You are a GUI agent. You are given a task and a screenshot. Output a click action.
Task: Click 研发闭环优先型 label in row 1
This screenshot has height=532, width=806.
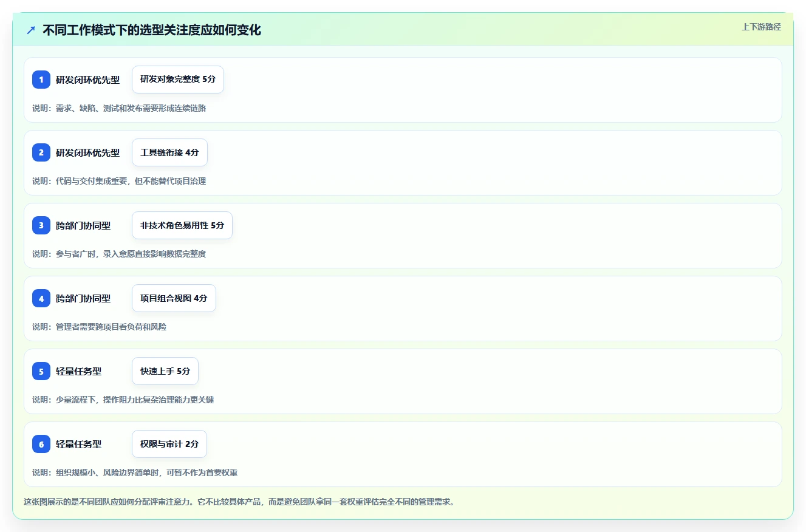pos(87,80)
